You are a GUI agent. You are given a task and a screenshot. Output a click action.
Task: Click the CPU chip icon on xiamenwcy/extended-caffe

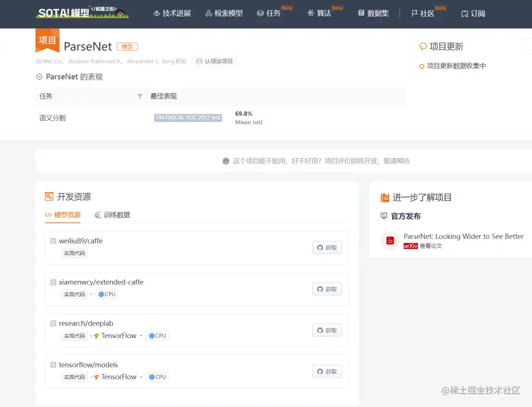pyautogui.click(x=101, y=294)
